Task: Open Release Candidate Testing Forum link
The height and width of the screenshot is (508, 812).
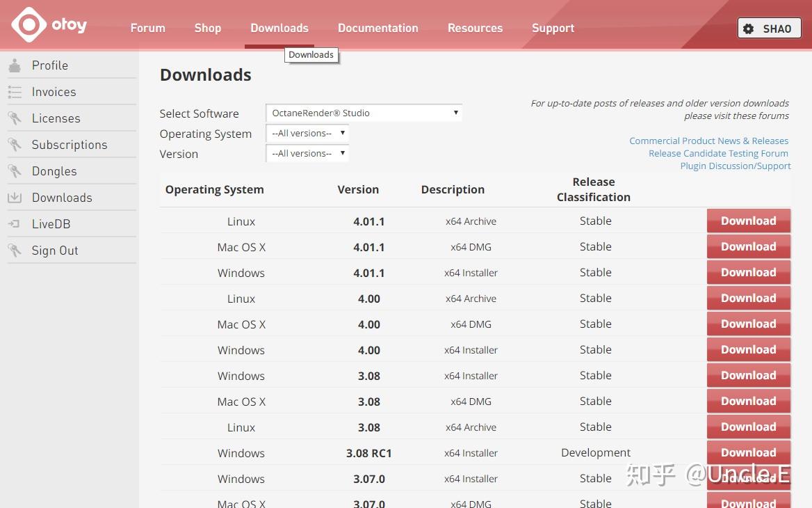Action: point(718,153)
